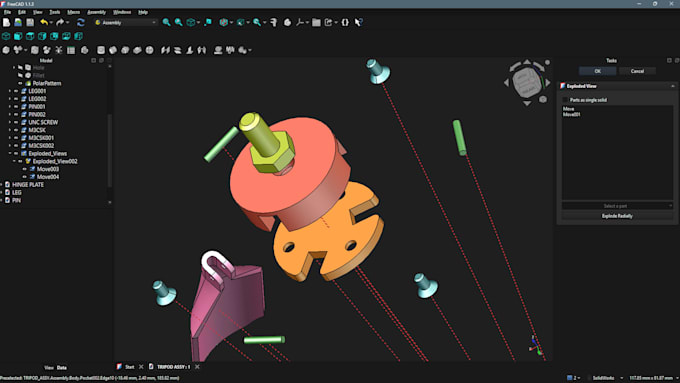Toggle visibility eye of PolarPattern
The height and width of the screenshot is (383, 680).
20,83
